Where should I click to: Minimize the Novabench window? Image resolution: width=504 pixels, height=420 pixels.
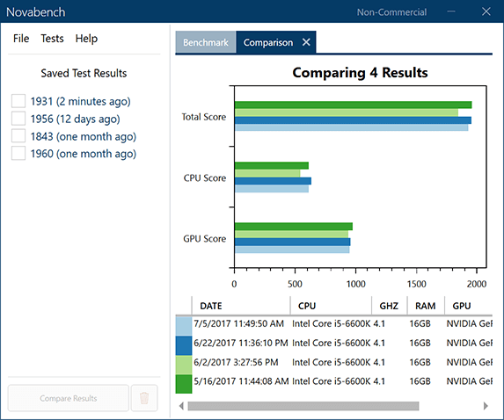click(x=451, y=11)
